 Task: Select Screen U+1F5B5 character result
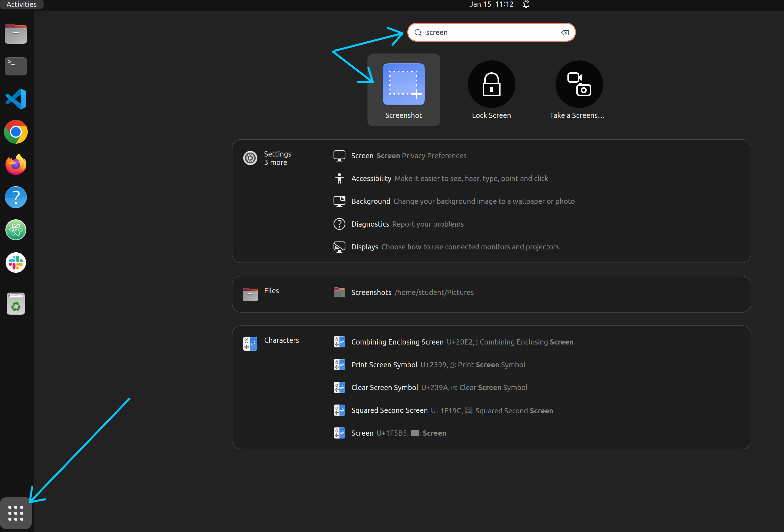(x=390, y=433)
